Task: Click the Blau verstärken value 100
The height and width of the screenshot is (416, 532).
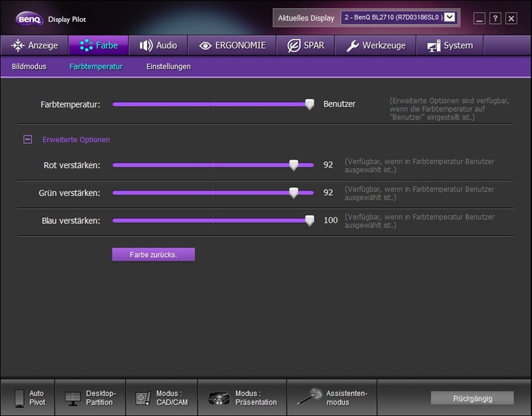Action: (x=331, y=221)
